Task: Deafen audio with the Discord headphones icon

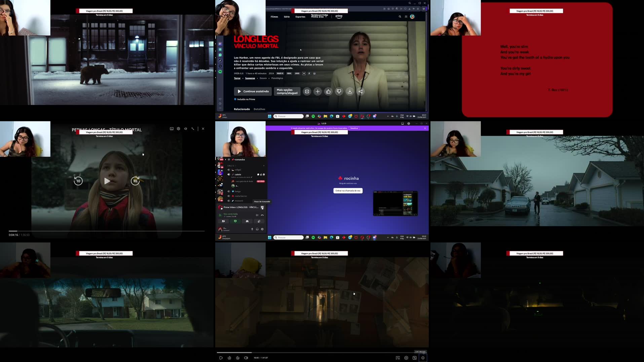Action: [257, 229]
